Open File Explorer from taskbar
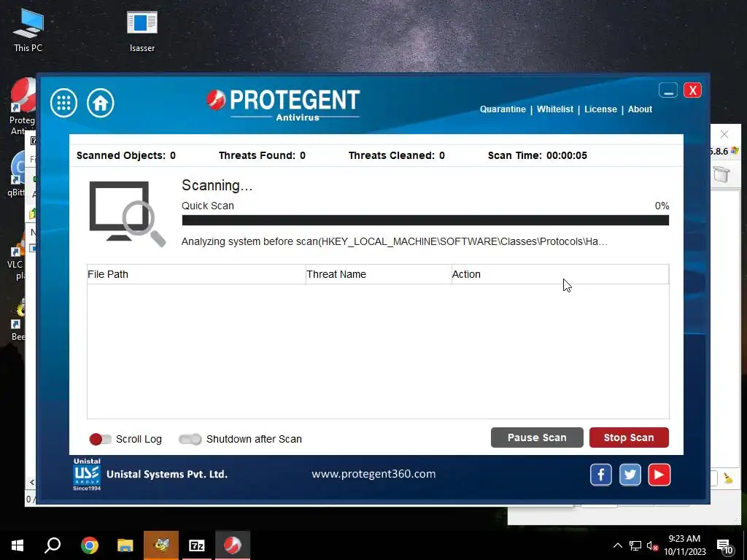 point(125,545)
